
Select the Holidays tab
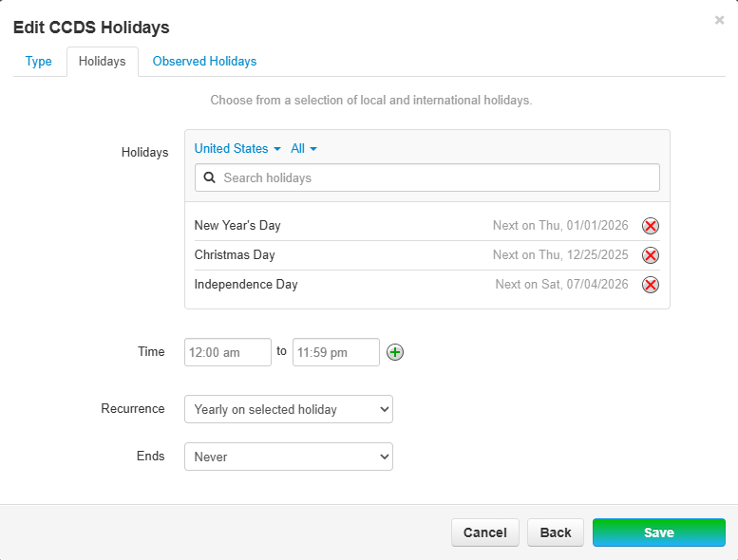coord(103,62)
